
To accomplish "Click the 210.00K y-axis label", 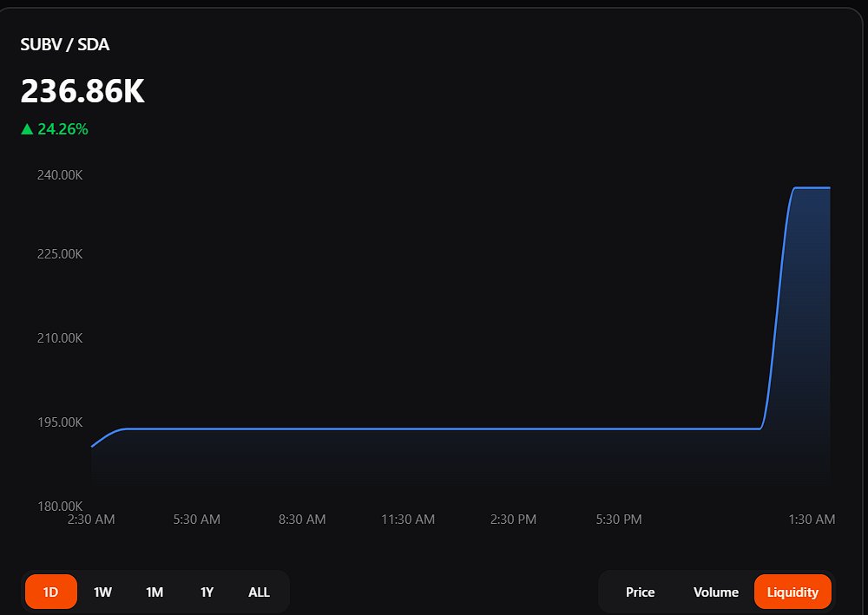I will (x=60, y=338).
